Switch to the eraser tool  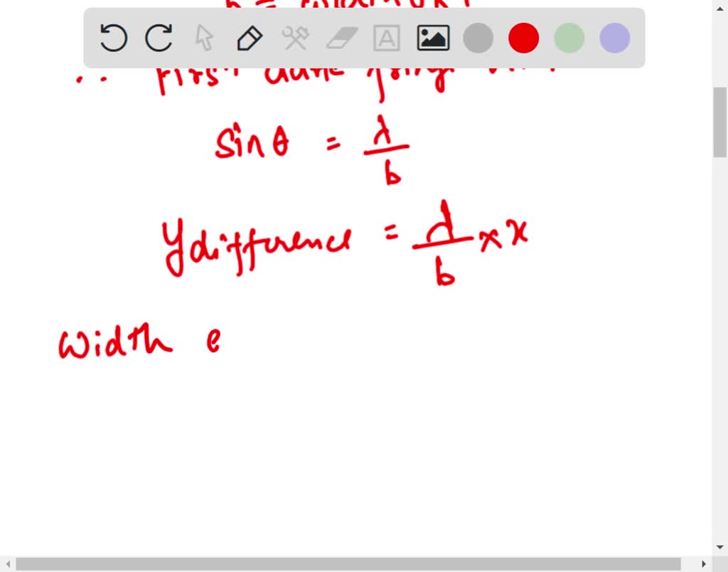[341, 38]
